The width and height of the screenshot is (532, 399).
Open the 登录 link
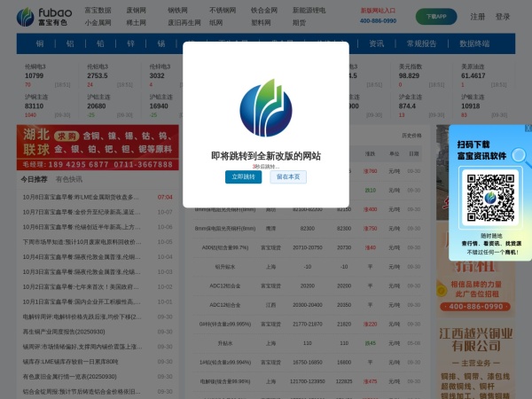(x=503, y=17)
